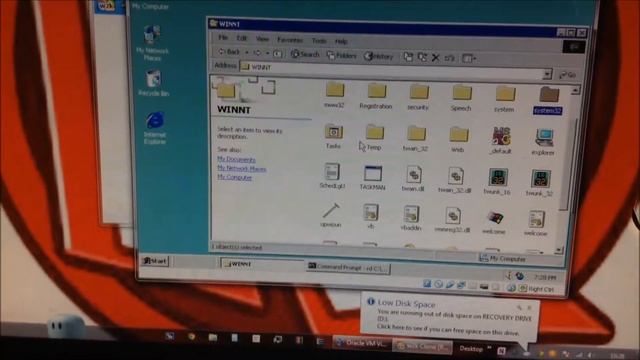640x360 pixels.
Task: Select the SchedLgU file
Action: pyautogui.click(x=332, y=176)
